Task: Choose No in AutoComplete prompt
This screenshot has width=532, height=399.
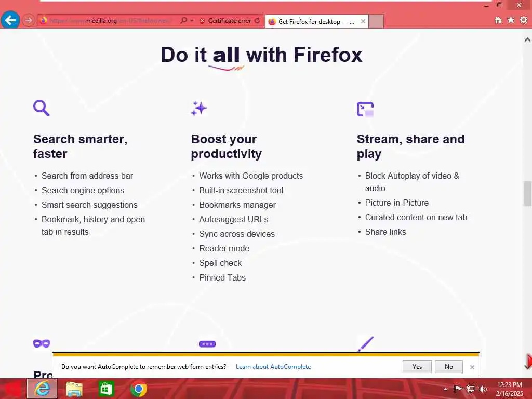Action: pyautogui.click(x=448, y=367)
